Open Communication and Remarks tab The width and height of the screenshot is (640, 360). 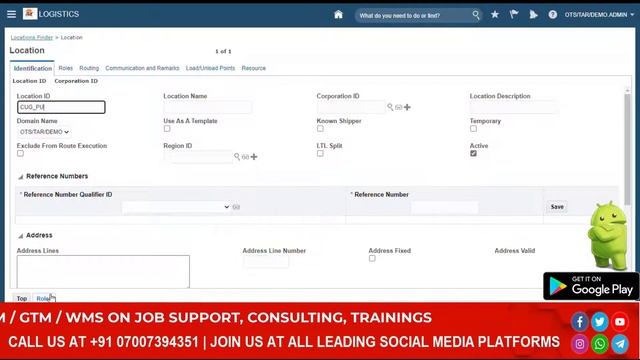click(x=142, y=68)
